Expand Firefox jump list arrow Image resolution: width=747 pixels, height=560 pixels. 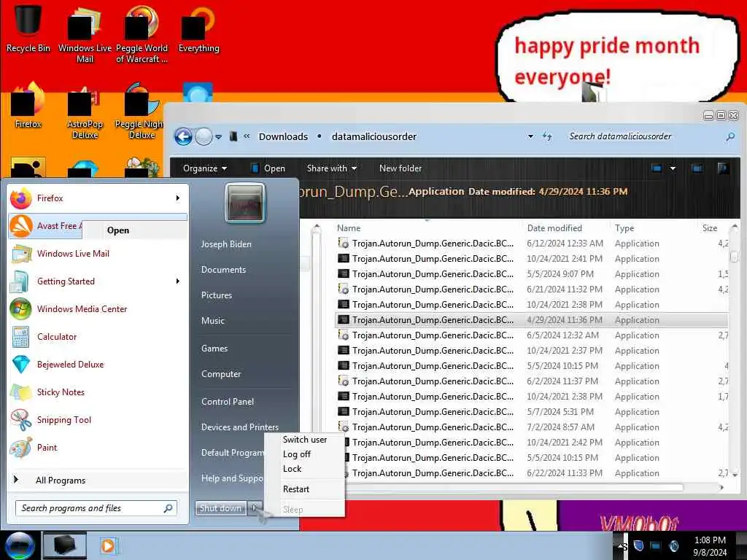[178, 198]
